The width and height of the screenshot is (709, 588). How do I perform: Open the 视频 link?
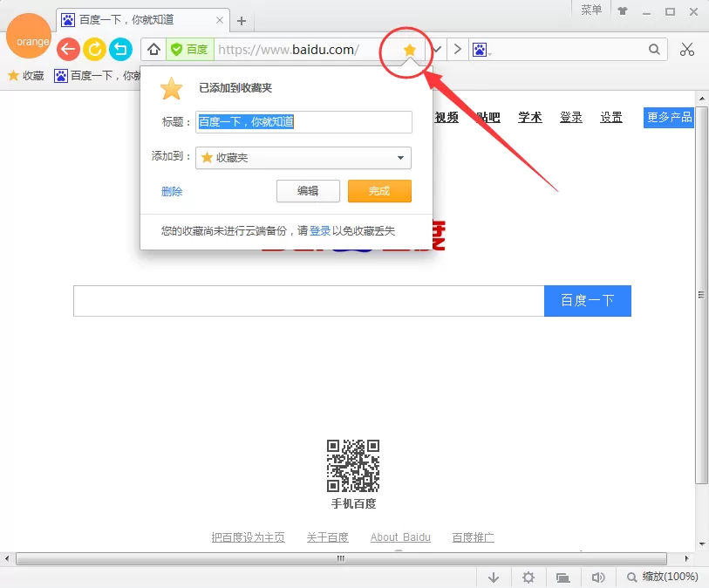click(x=447, y=118)
